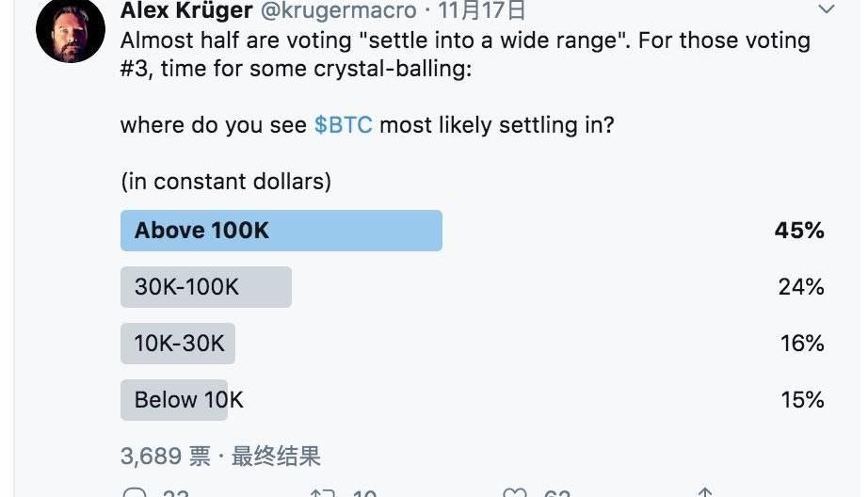
Task: Share the tweet via the share icon
Action: click(x=704, y=492)
